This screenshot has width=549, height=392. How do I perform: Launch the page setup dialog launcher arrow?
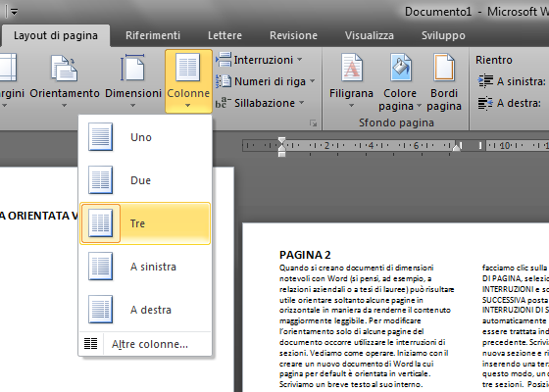click(x=313, y=122)
